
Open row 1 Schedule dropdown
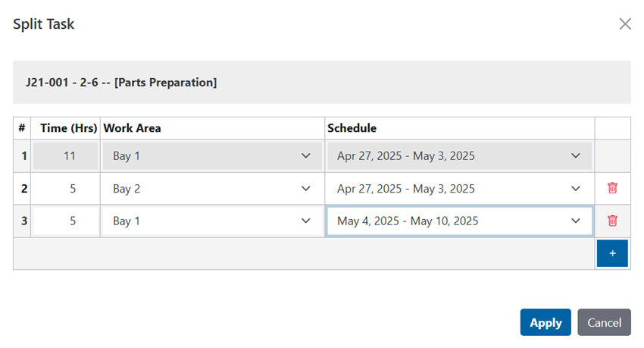tap(459, 155)
